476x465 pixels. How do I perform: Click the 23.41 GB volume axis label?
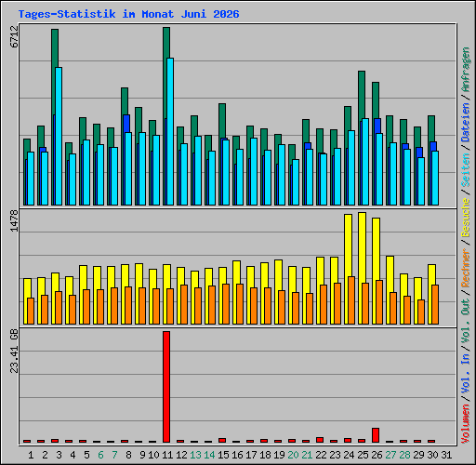pyautogui.click(x=14, y=351)
